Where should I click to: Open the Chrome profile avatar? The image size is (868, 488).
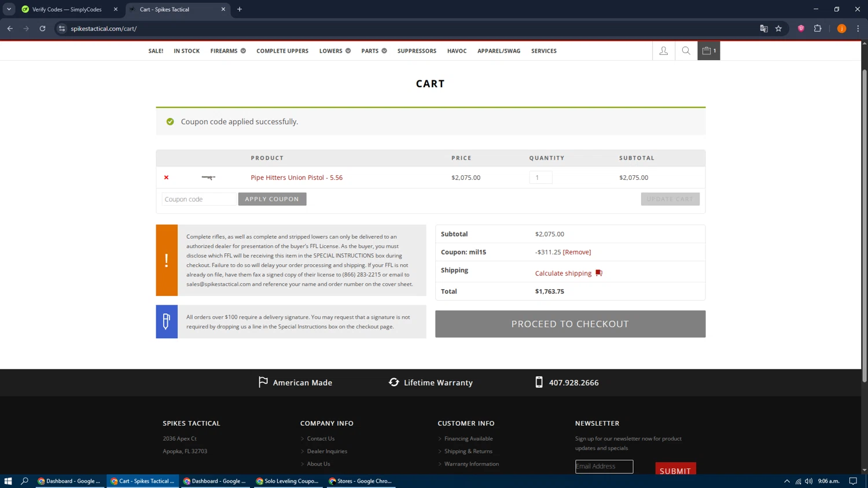[x=841, y=28]
